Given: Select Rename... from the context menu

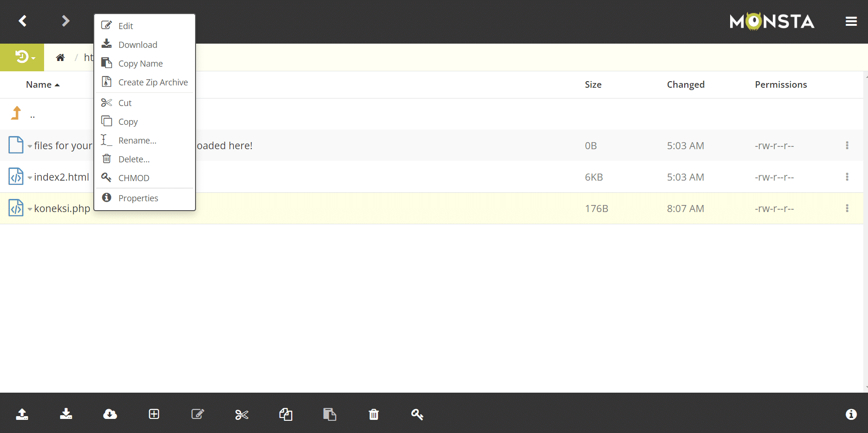Looking at the screenshot, I should tap(137, 141).
